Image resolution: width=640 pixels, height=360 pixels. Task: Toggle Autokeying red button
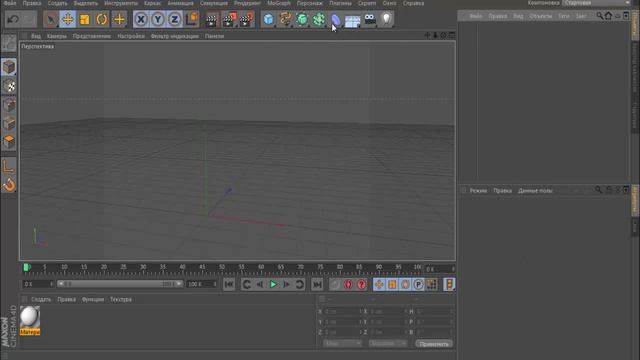[x=348, y=284]
